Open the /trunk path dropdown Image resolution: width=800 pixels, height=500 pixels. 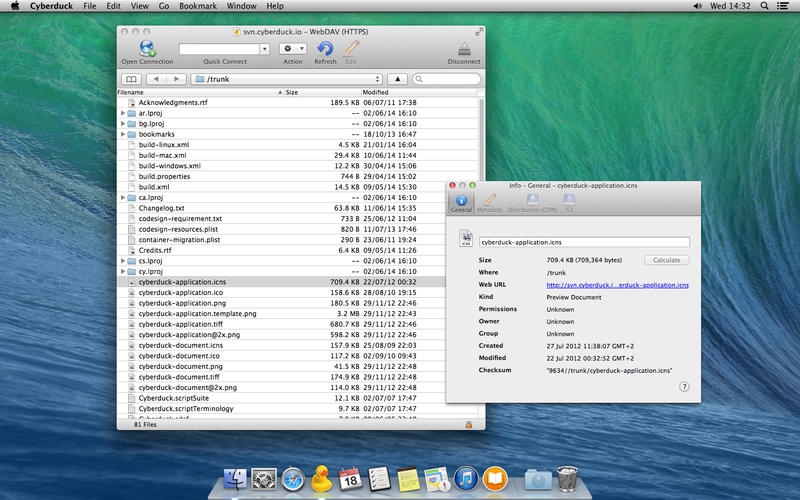286,79
